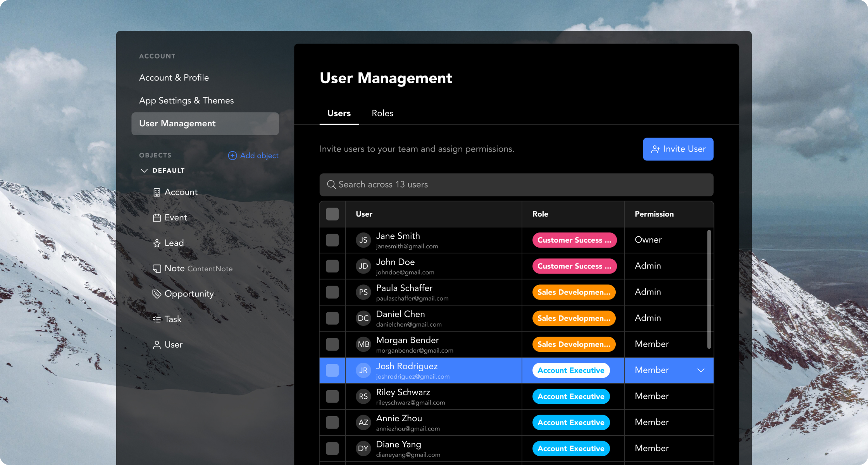Select Josh Rodriguez's row checkbox

coord(332,370)
